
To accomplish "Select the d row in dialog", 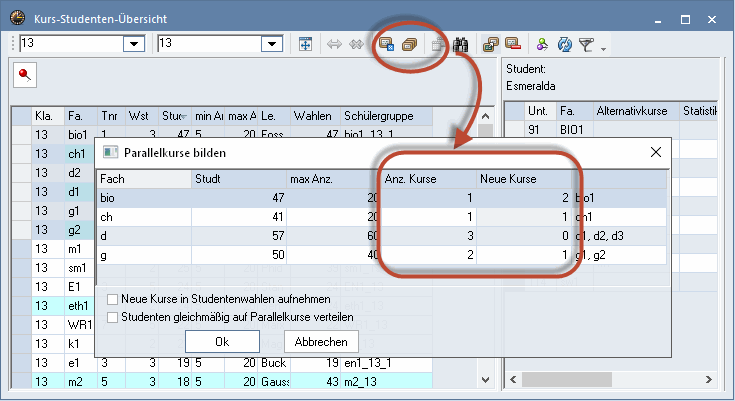I will click(x=382, y=235).
